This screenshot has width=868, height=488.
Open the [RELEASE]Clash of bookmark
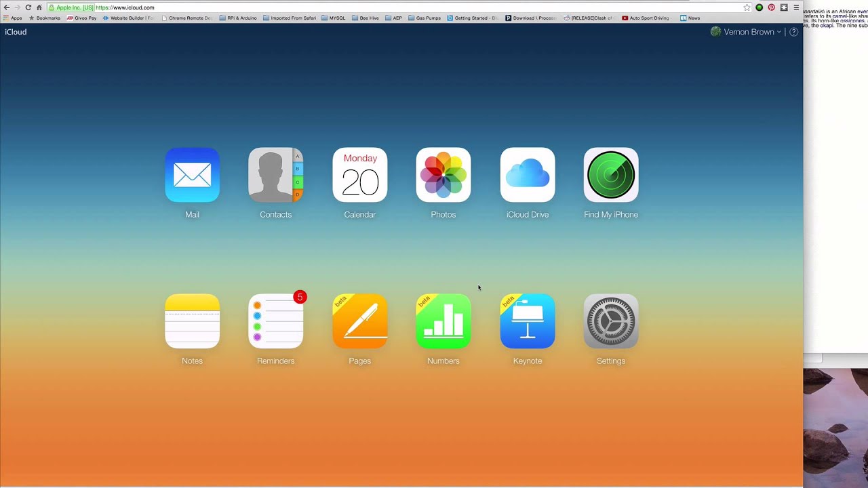[589, 18]
